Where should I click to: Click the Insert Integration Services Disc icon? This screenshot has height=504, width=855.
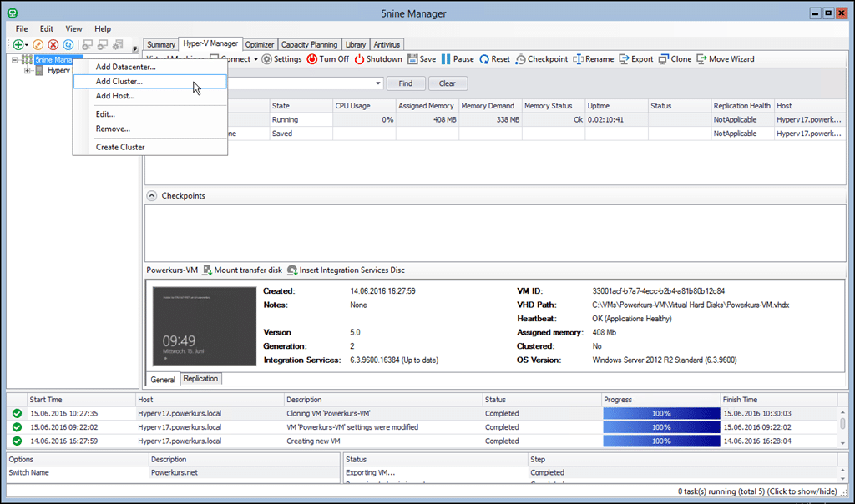pyautogui.click(x=292, y=270)
